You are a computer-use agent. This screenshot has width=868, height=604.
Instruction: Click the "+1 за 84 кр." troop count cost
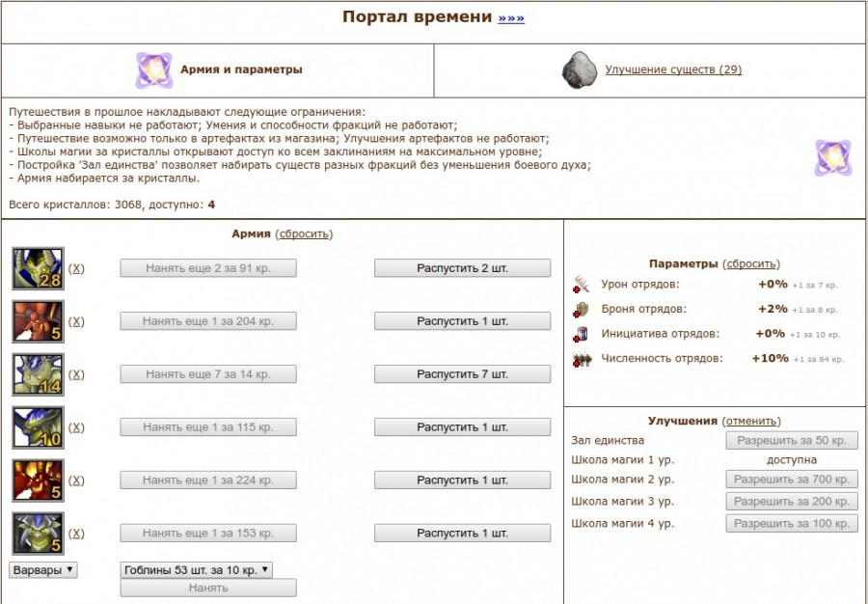818,360
